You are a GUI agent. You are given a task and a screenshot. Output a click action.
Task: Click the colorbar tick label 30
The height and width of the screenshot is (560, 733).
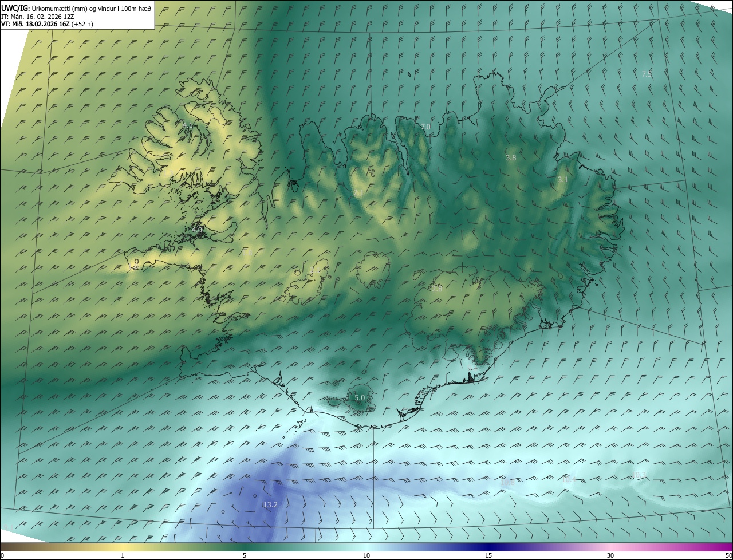click(610, 555)
